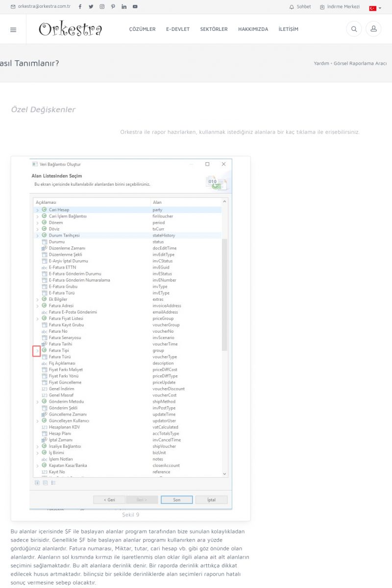Expand the Fatura Tipi tree arrow
Screen dimensions: 392x588
click(37, 351)
